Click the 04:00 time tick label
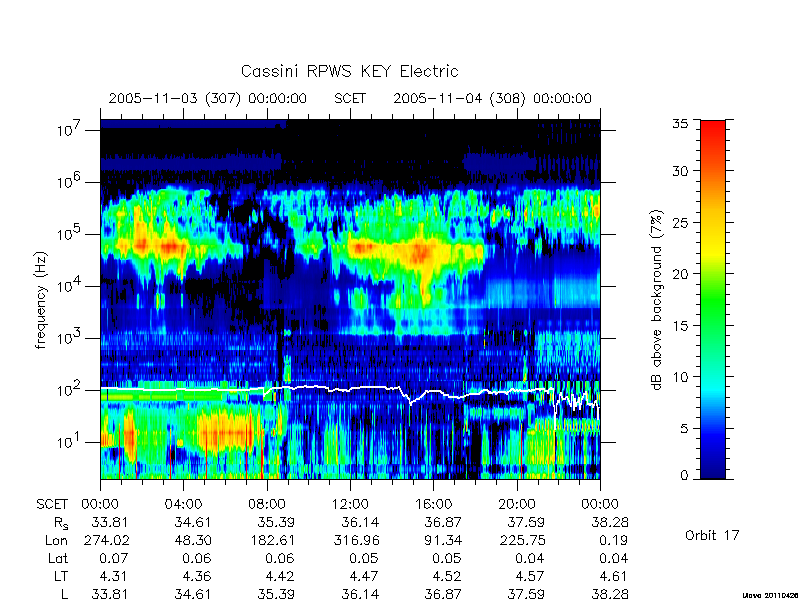 click(183, 504)
